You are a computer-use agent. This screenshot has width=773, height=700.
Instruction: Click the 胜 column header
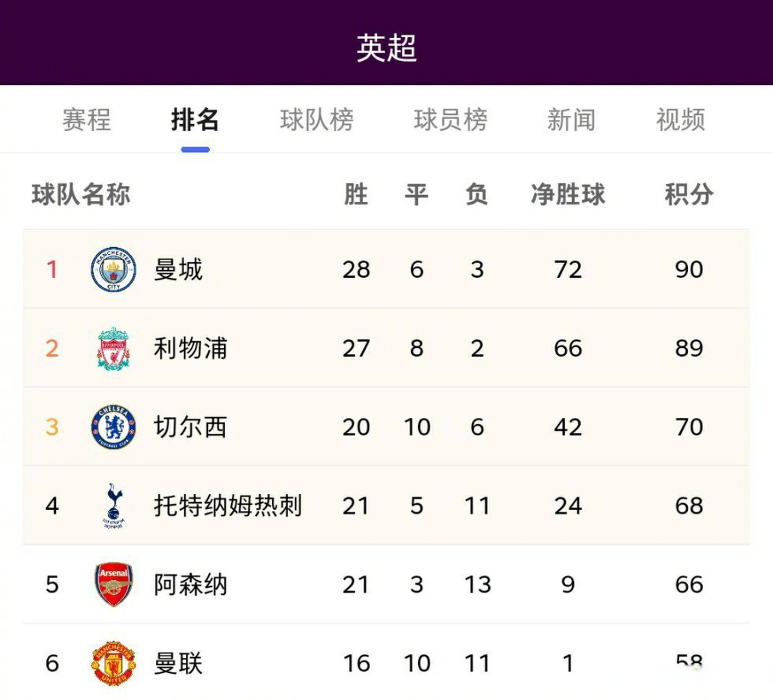point(354,194)
